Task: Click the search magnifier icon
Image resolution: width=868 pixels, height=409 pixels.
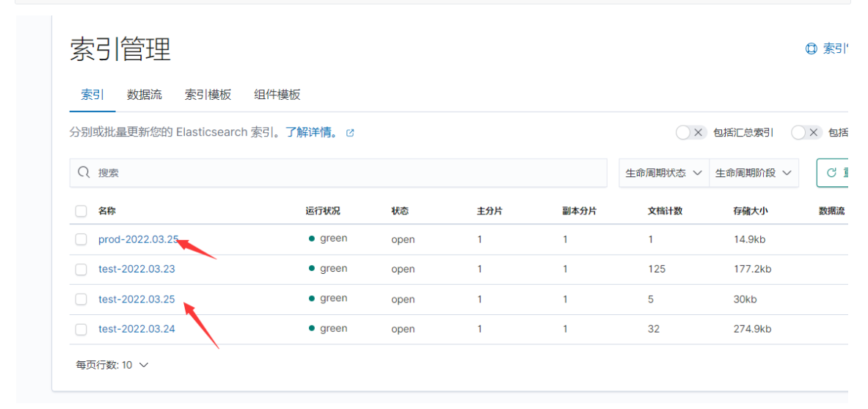Action: pyautogui.click(x=84, y=173)
